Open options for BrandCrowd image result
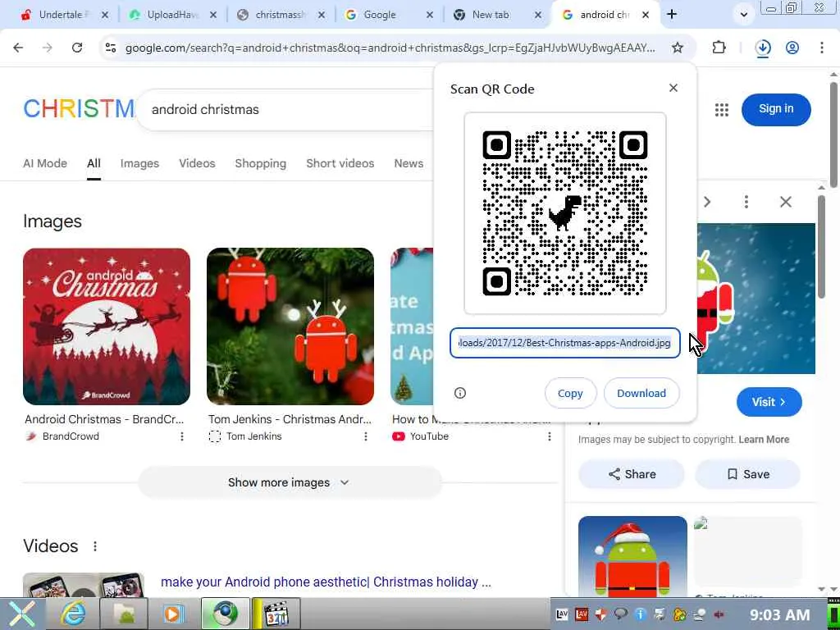Screen dimensions: 840x630 click(182, 436)
